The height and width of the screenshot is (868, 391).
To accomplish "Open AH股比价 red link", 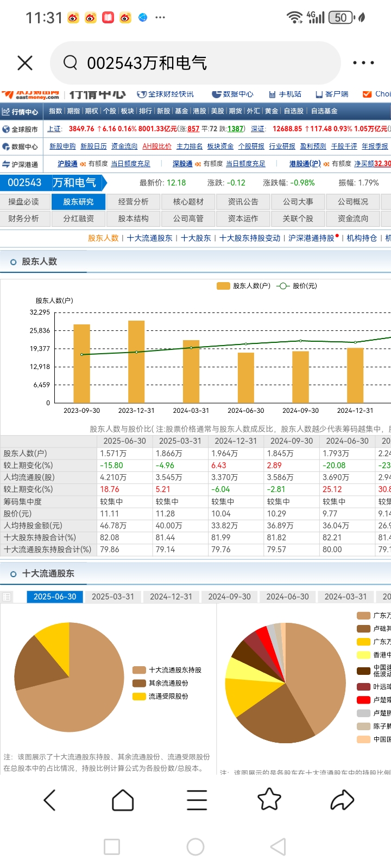I will (157, 146).
